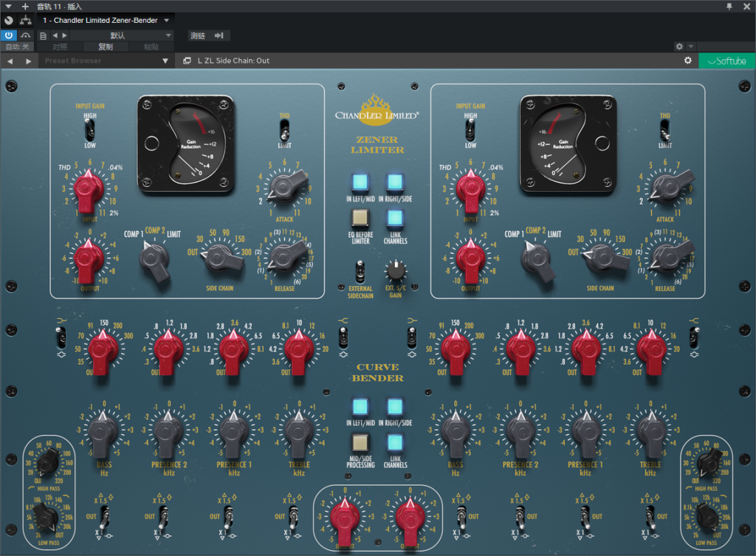This screenshot has width=756, height=556.
Task: Click left red Curve Bender OUTPUT knob
Action: [344, 521]
